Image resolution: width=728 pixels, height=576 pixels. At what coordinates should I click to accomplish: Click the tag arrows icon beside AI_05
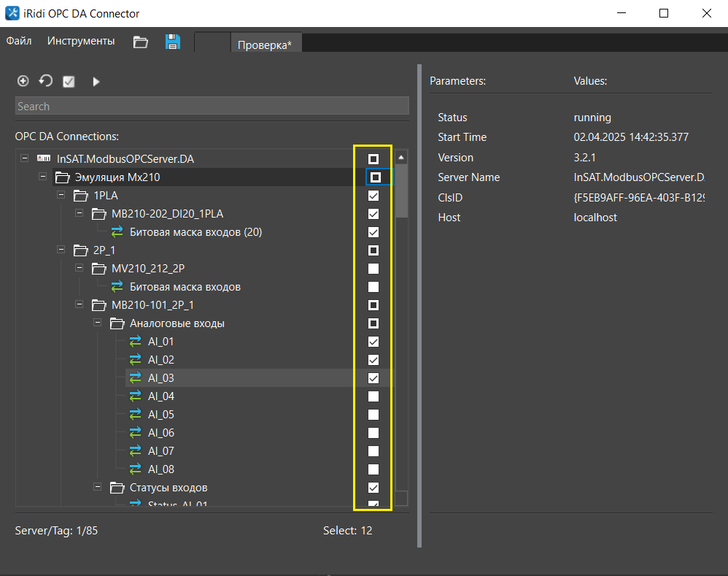[x=136, y=415]
